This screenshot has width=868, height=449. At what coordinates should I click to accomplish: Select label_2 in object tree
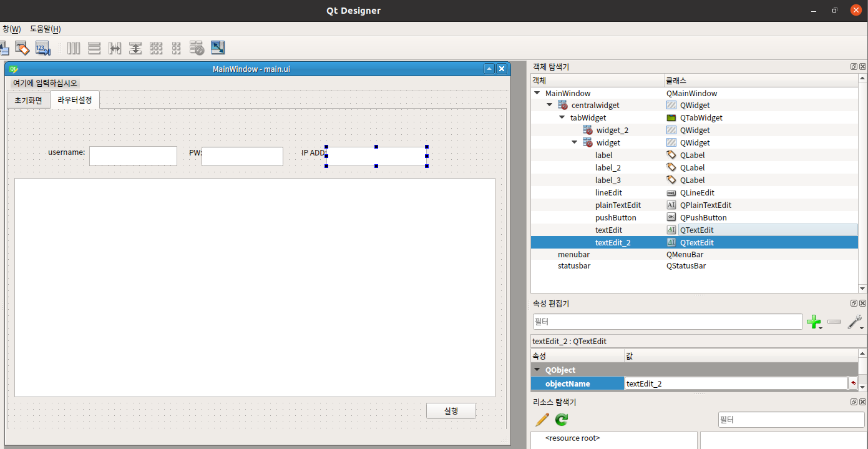[608, 167]
